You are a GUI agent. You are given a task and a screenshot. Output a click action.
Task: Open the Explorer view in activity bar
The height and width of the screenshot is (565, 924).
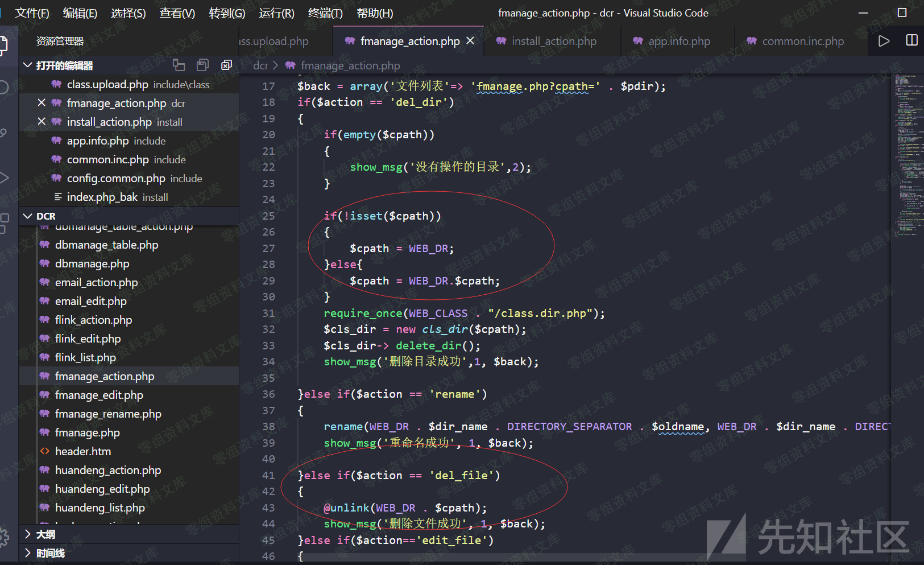tap(3, 44)
